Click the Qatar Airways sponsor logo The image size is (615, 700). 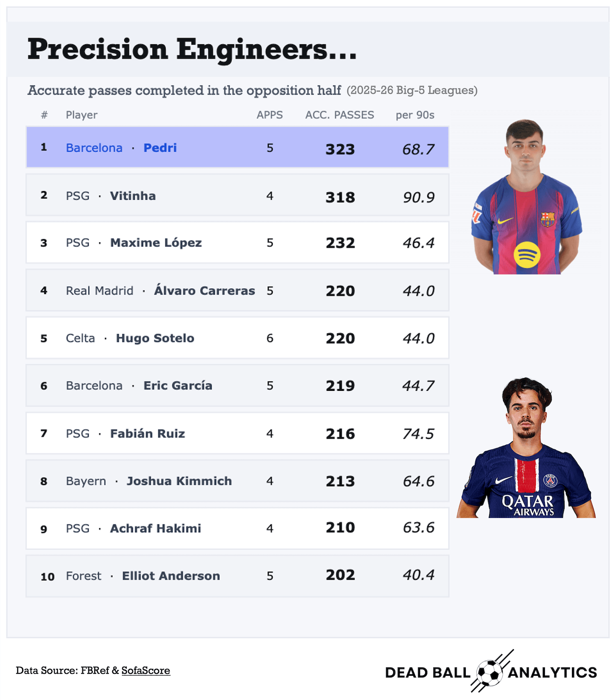point(528,505)
